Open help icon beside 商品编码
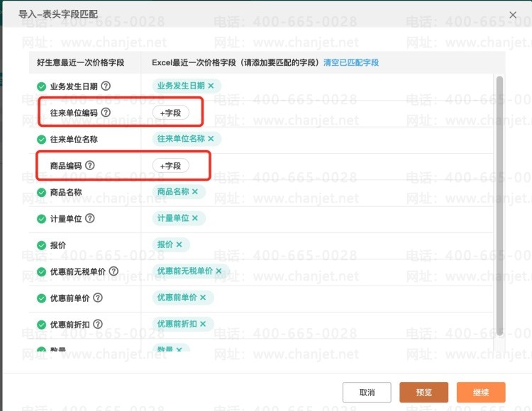The width and height of the screenshot is (532, 411). click(90, 165)
